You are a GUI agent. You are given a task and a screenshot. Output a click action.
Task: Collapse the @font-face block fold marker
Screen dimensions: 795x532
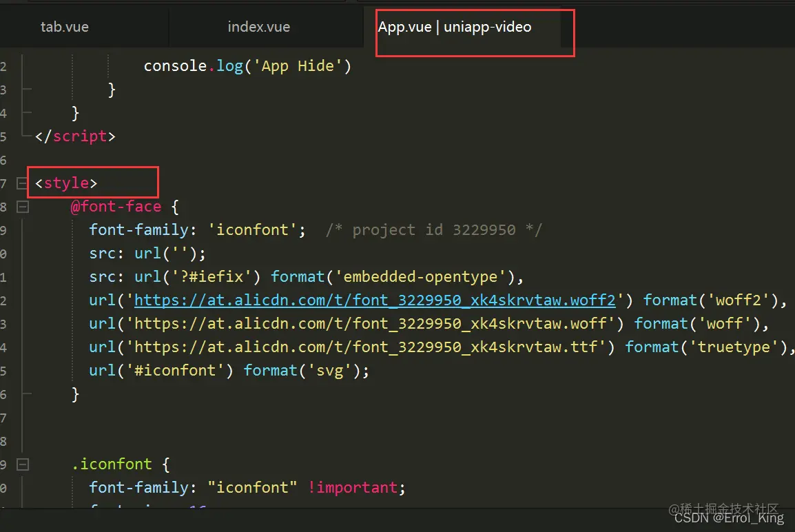pos(22,207)
